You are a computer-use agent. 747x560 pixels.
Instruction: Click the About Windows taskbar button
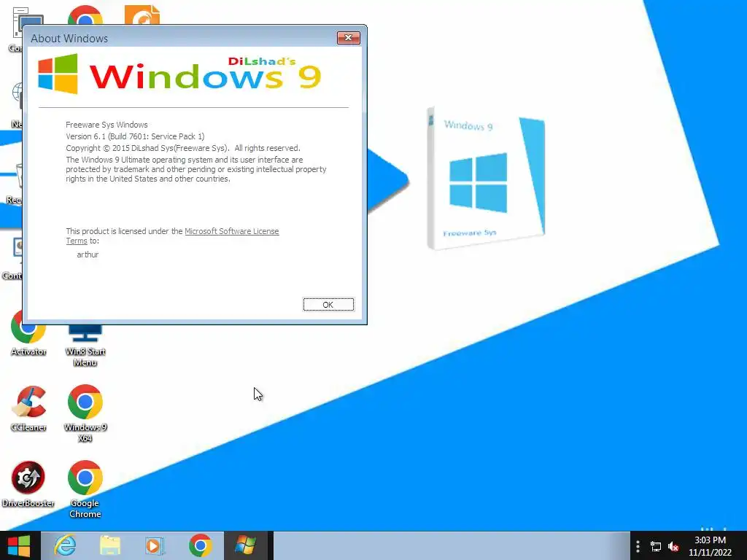(x=246, y=545)
